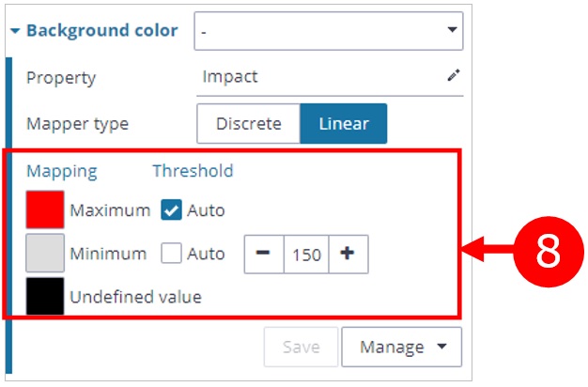Click the Background color heading label
Viewport: 588px width, 387px height.
point(101,31)
